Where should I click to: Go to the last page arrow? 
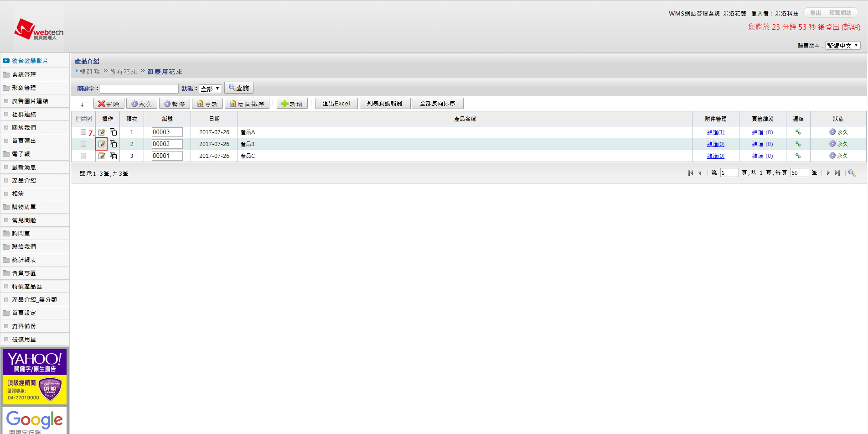(837, 173)
